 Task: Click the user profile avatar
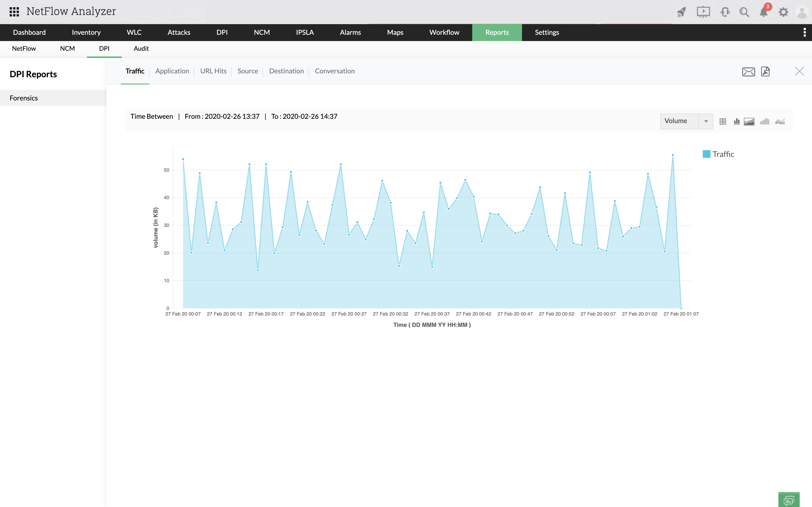(x=802, y=12)
